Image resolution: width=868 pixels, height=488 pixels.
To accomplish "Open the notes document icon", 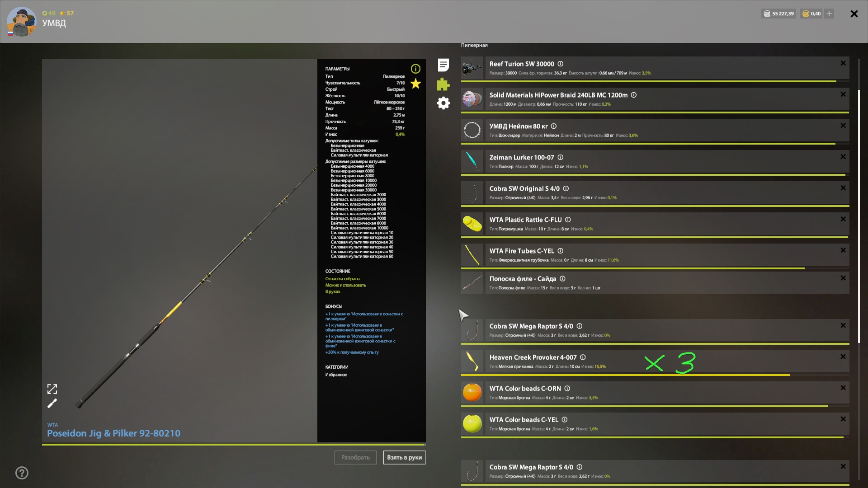I will pyautogui.click(x=443, y=65).
